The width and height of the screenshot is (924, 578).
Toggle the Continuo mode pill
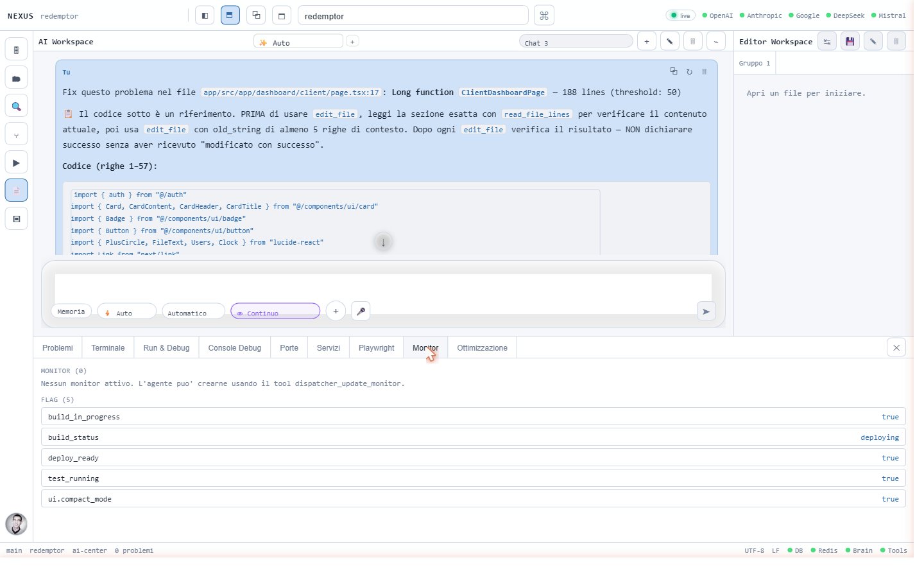(275, 311)
